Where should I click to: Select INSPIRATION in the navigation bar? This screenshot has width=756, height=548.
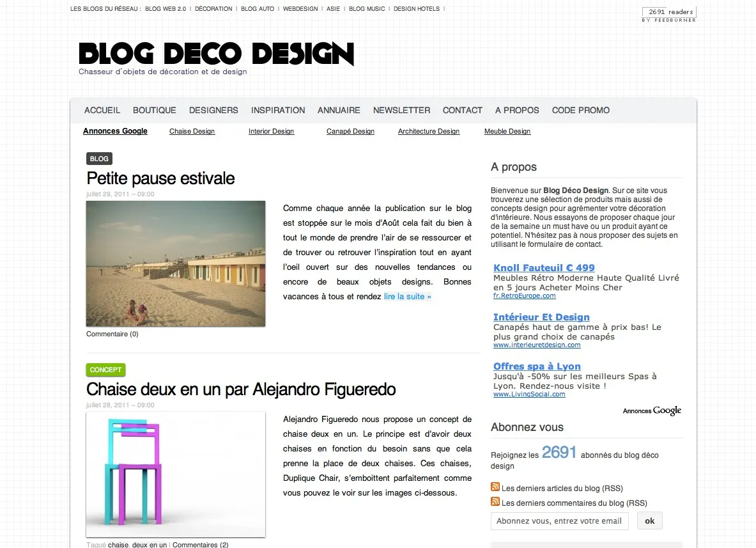278,111
